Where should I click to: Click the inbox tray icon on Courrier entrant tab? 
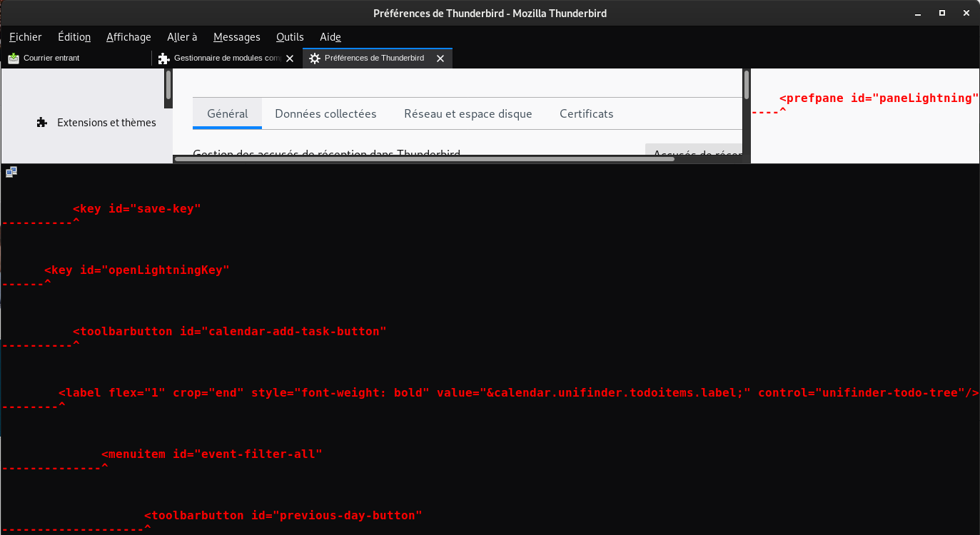[x=14, y=58]
